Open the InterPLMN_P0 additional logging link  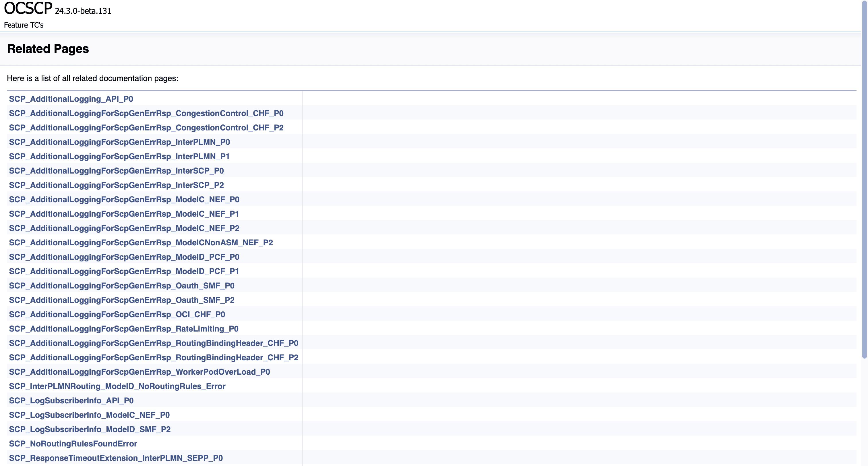(x=119, y=142)
